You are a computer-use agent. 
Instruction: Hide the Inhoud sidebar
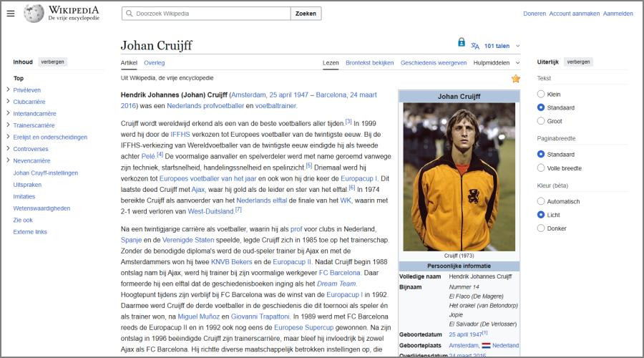(52, 62)
